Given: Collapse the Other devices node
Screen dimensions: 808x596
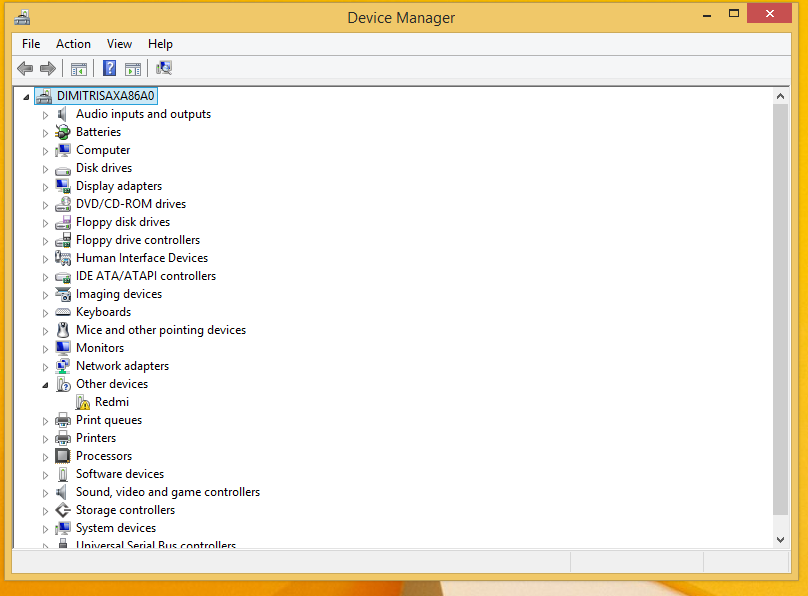Looking at the screenshot, I should click(x=45, y=384).
